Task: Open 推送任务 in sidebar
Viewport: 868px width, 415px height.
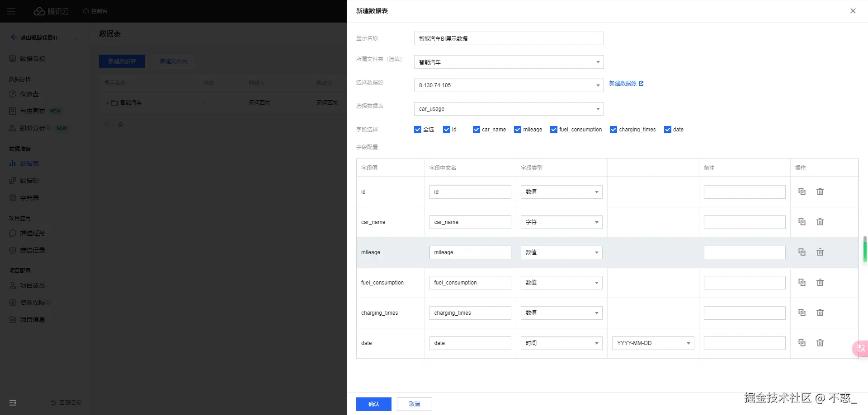Action: pyautogui.click(x=32, y=233)
